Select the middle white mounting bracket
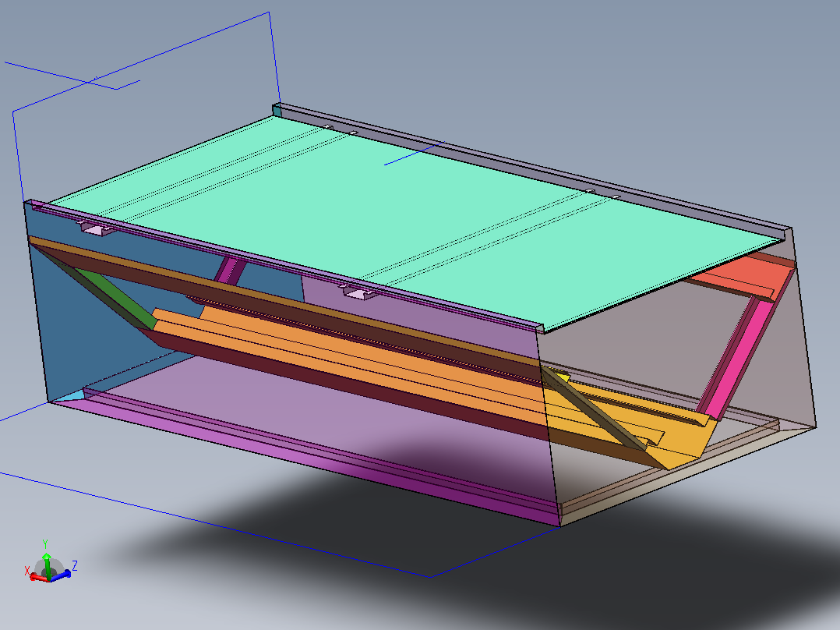 click(360, 293)
